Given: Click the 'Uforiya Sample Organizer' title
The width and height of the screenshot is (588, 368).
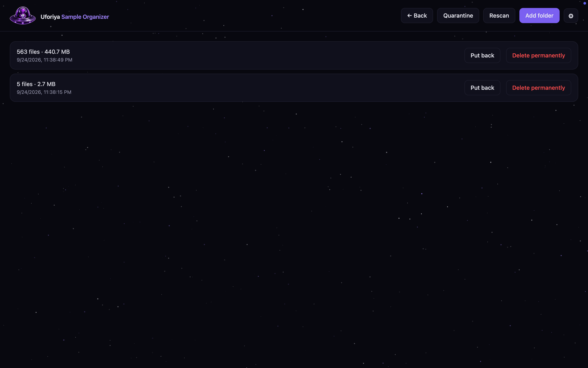Looking at the screenshot, I should pos(75,17).
